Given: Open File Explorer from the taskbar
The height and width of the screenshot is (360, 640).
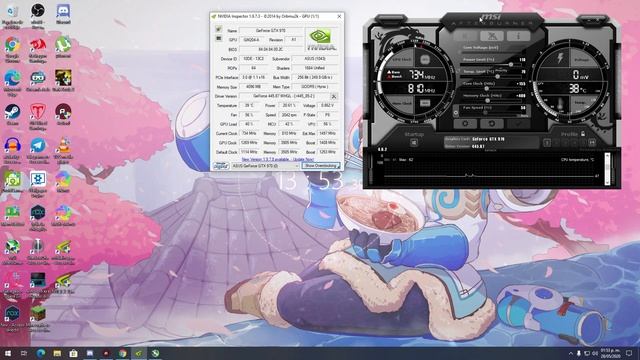Looking at the screenshot, I should click(x=57, y=353).
